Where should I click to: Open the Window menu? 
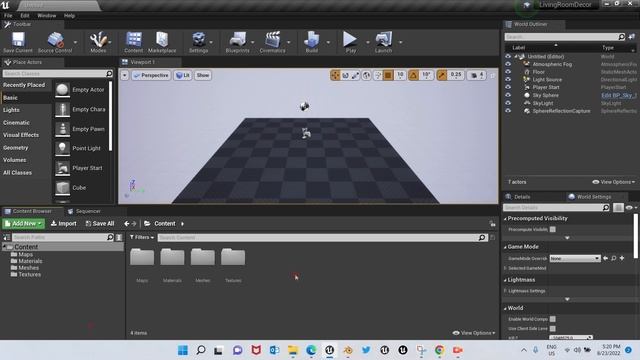pos(47,16)
